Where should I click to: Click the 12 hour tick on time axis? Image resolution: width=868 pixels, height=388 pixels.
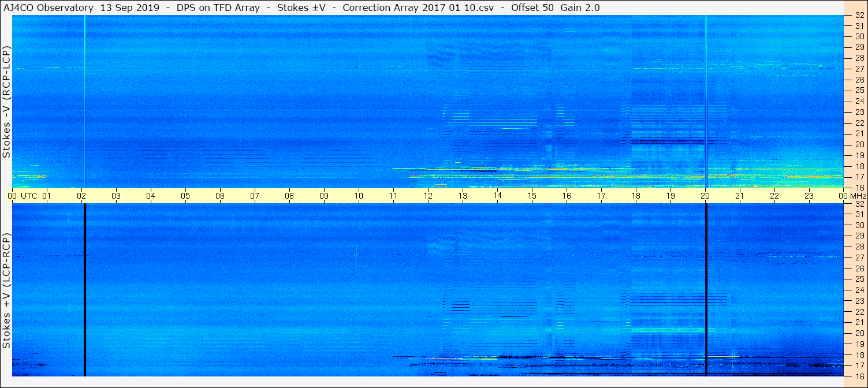pyautogui.click(x=428, y=196)
